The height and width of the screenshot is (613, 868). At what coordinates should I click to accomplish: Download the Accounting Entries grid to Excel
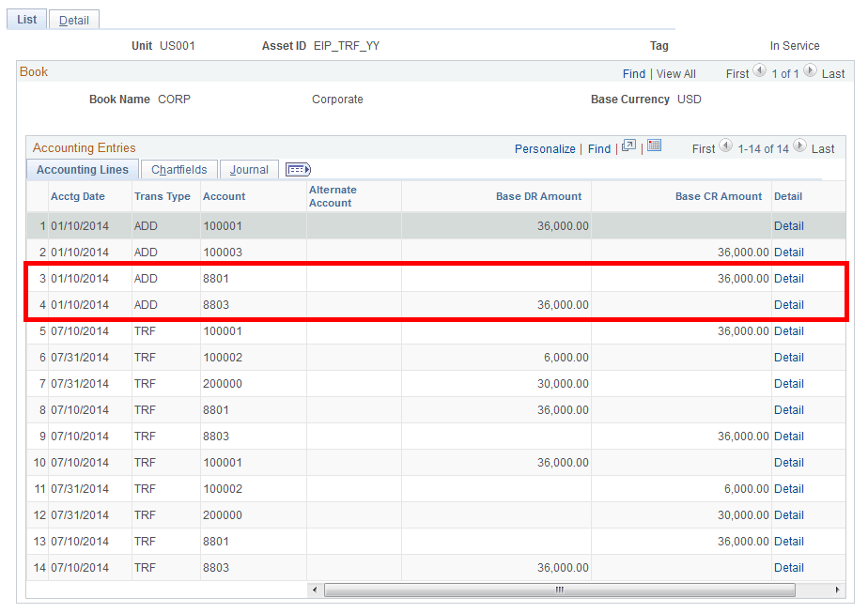652,148
